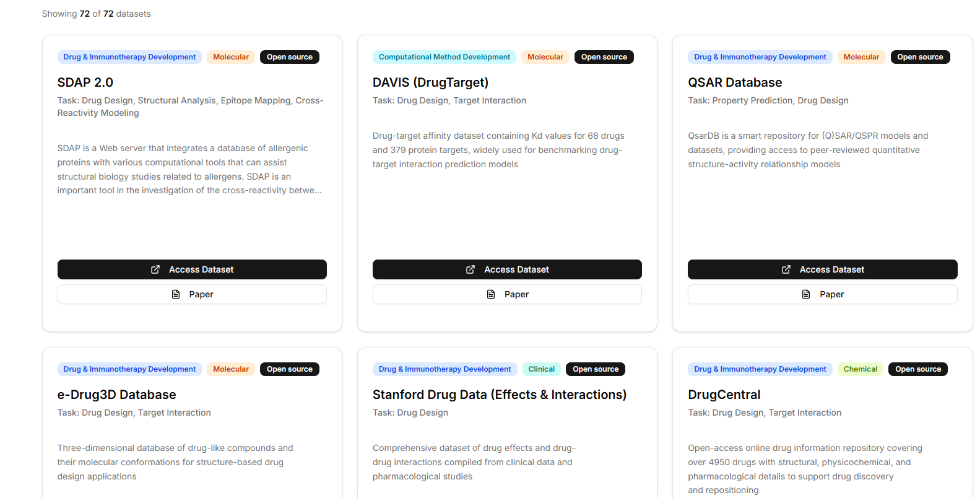Click external link icon on DAVIS card

(x=470, y=269)
